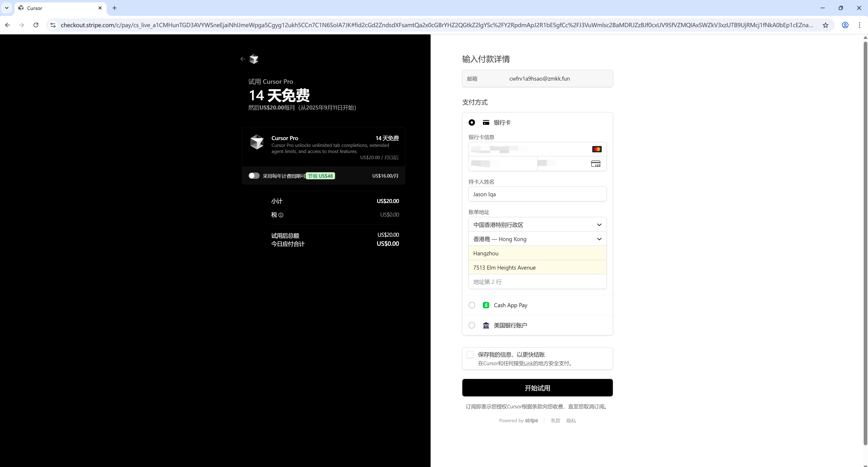The width and height of the screenshot is (868, 467).
Task: Click the 银行卡信息 field label
Action: [x=481, y=137]
